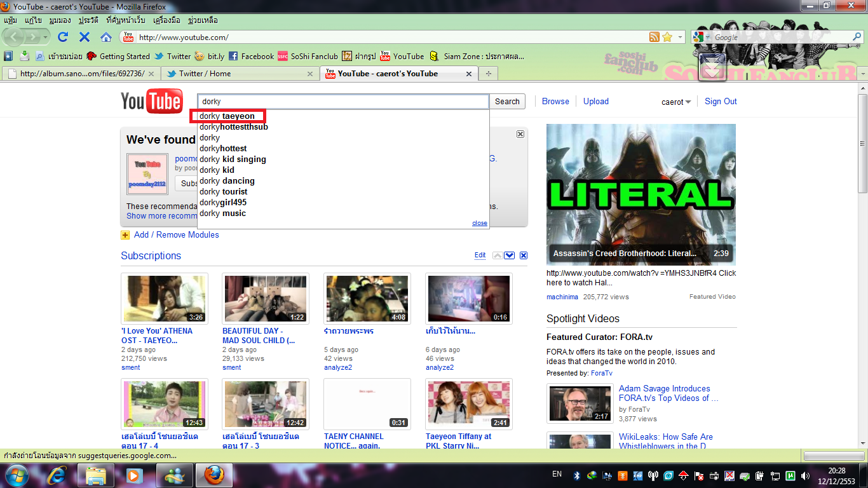Launch Internet Explorer from the taskbar
The image size is (868, 488).
point(57,475)
